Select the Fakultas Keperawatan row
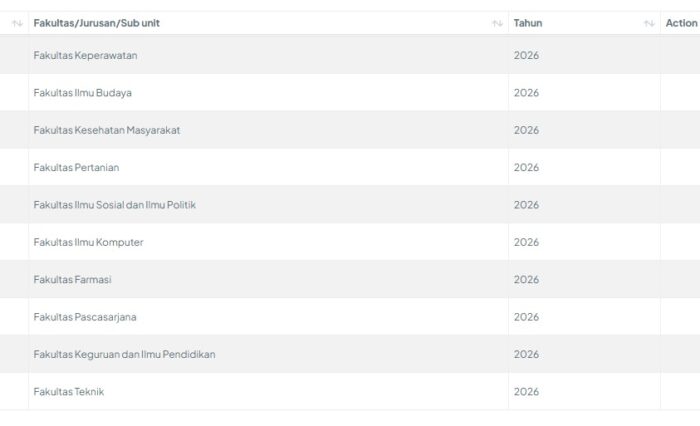This screenshot has width=700, height=426. 85,55
